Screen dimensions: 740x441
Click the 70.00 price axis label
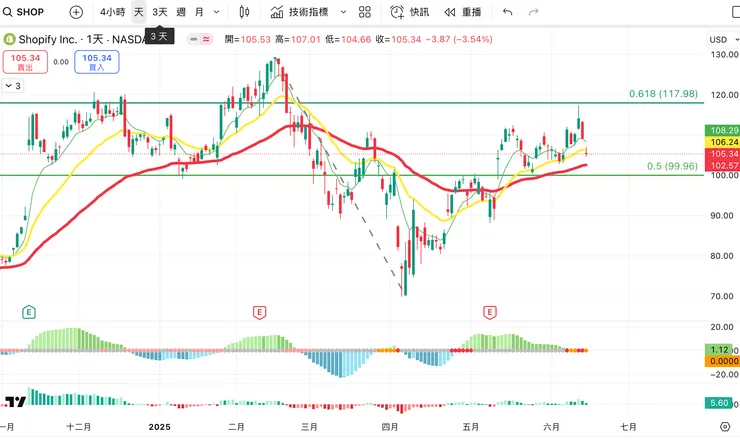(x=722, y=297)
